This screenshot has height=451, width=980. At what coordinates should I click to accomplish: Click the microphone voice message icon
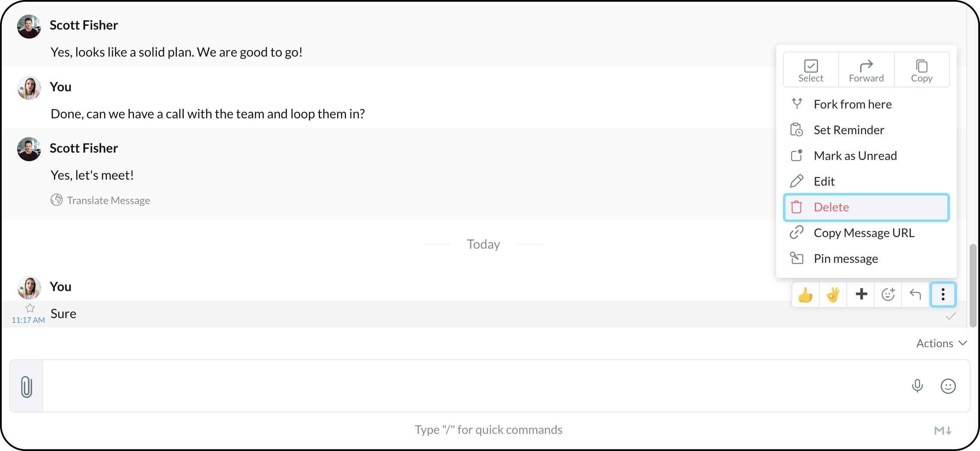click(x=917, y=386)
